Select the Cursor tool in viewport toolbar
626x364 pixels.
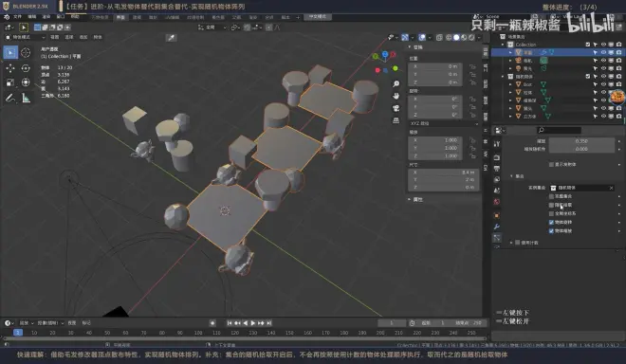(x=26, y=52)
